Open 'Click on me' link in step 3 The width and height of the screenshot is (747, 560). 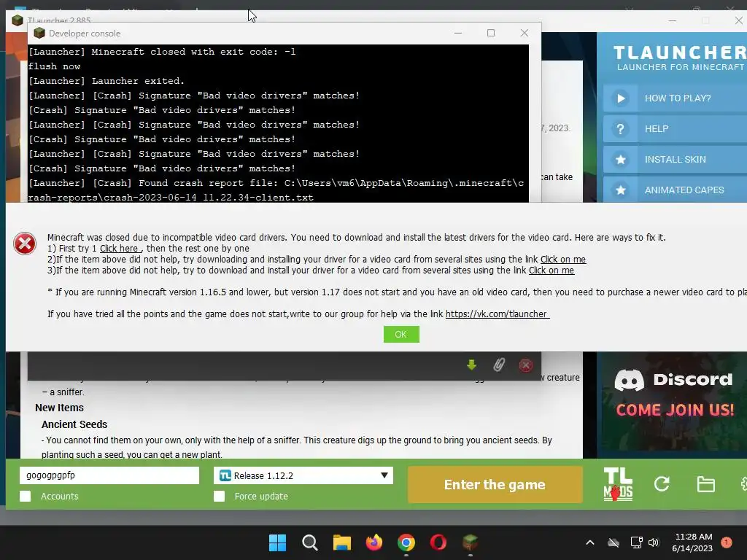click(551, 270)
